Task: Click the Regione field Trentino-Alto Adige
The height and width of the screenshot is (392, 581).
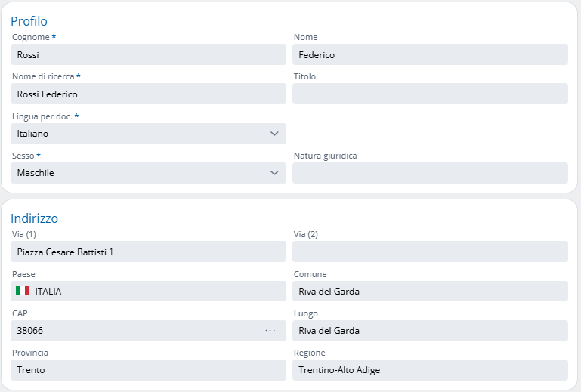Action: [x=429, y=370]
